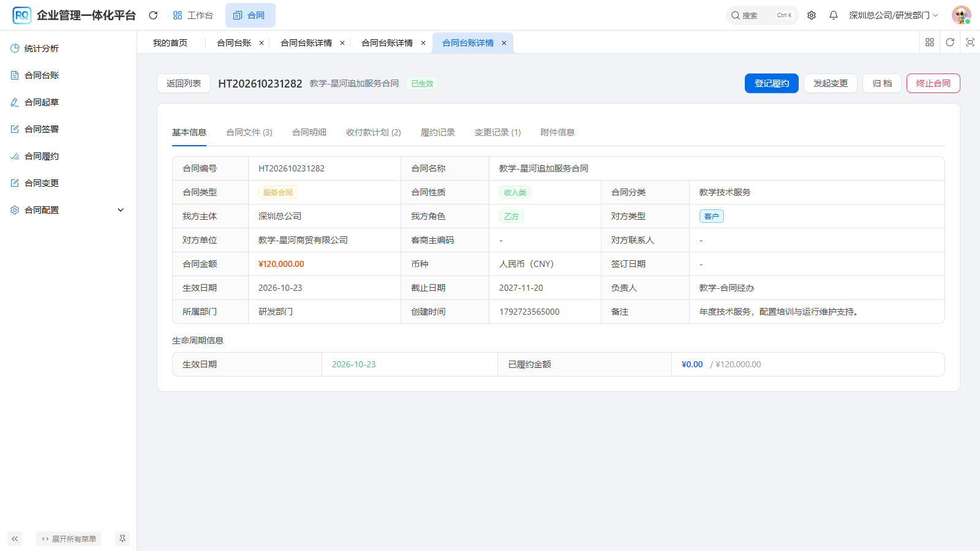Image resolution: width=980 pixels, height=551 pixels.
Task: Click 发起变更 button
Action: point(831,83)
